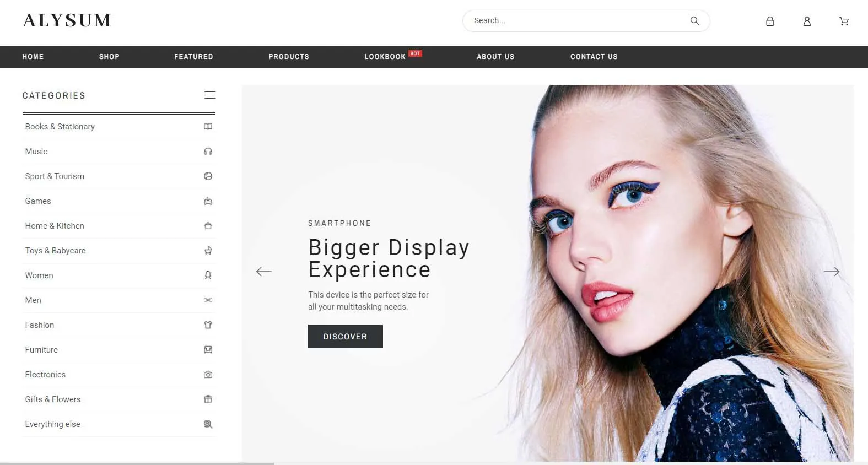Screen dimensions: 868x465
Task: Go to previous slide with left arrow
Action: (x=264, y=272)
